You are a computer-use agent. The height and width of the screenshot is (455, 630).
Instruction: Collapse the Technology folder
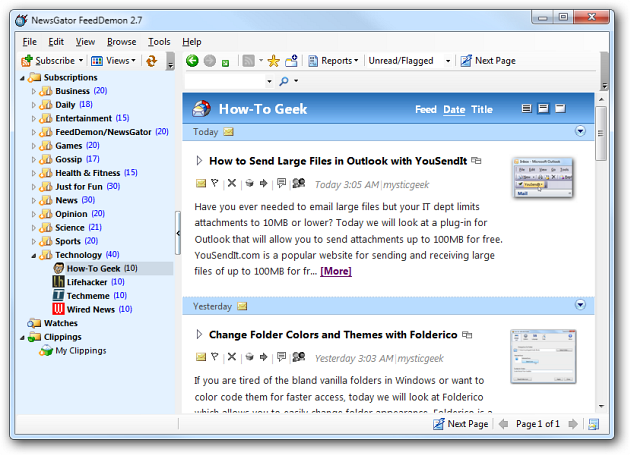point(34,255)
